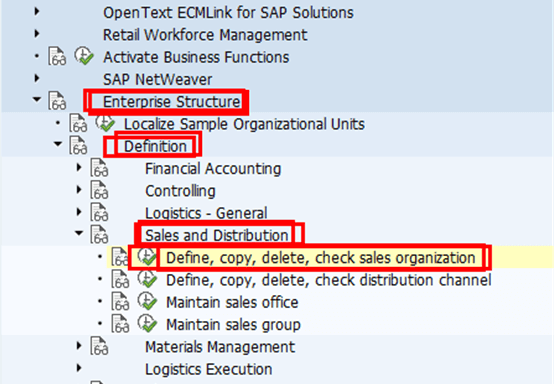Screen dimensions: 556x384
Task: Select Define, copy, delete, check sales organization
Action: click(321, 258)
